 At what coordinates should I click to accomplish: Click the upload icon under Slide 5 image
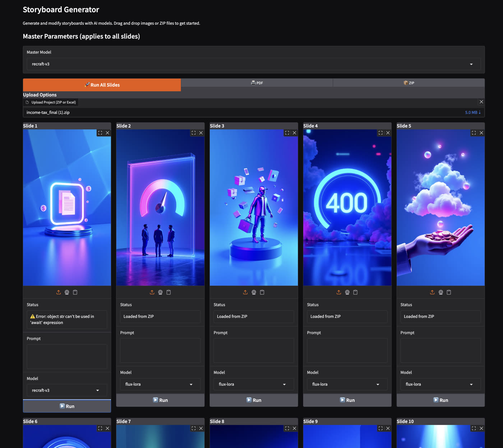tap(432, 292)
